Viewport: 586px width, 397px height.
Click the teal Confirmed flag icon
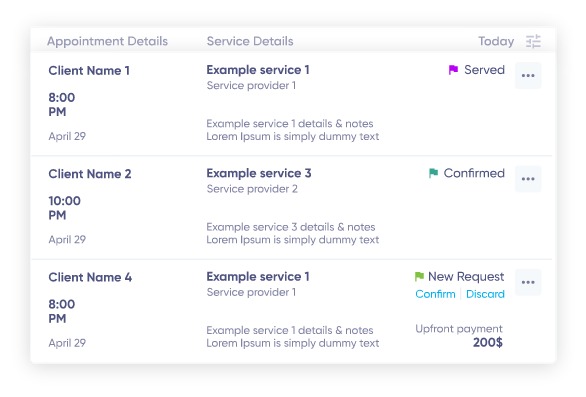[433, 173]
